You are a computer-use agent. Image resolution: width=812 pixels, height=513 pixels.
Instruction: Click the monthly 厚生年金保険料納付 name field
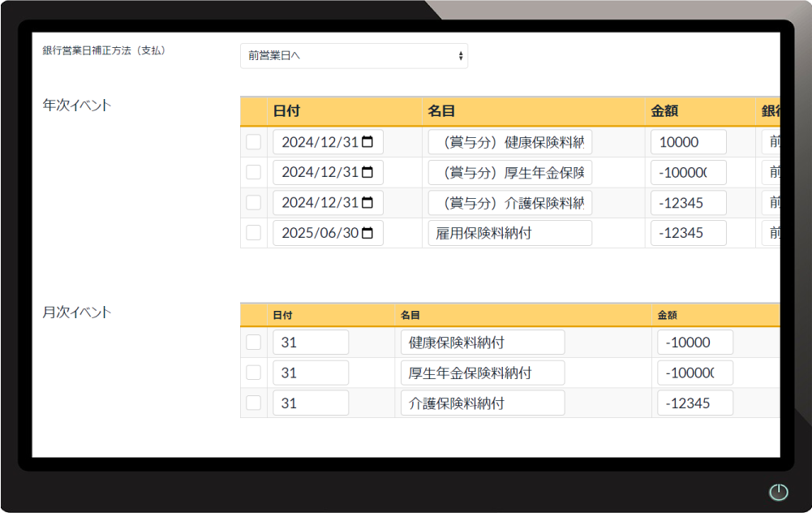(482, 373)
